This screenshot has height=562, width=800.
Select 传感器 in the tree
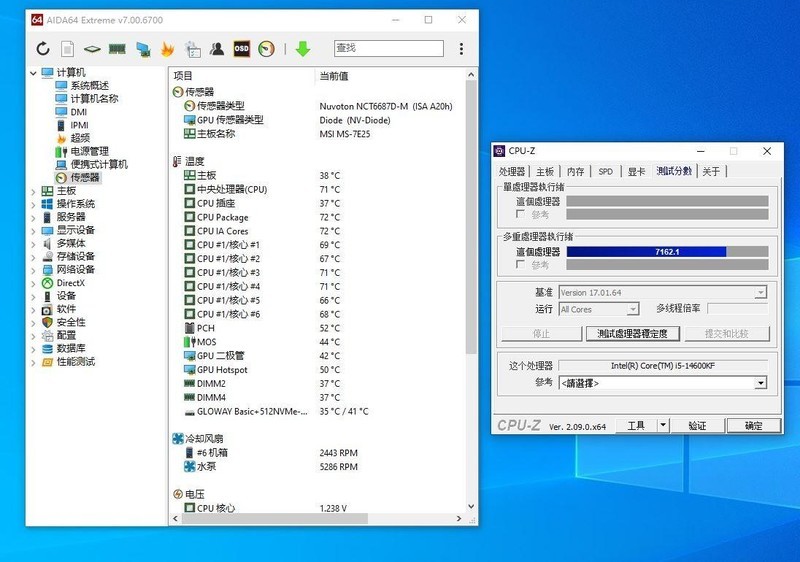pos(77,177)
